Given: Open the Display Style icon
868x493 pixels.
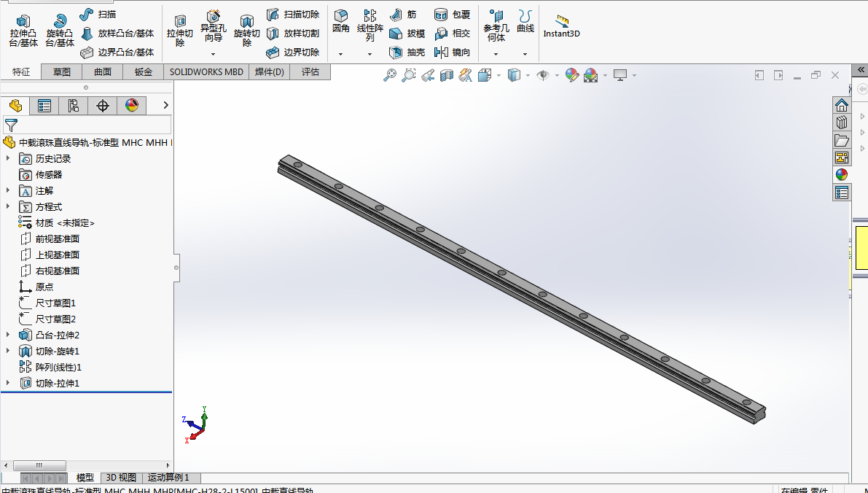Looking at the screenshot, I should point(514,75).
